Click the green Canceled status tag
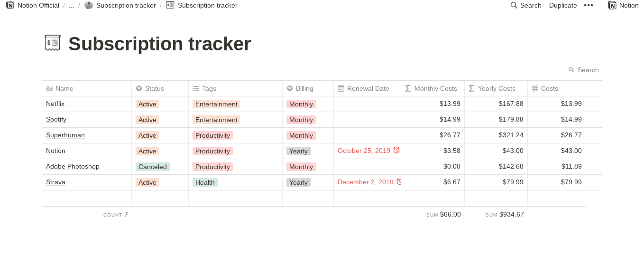Viewport: 644px width, 256px height. point(153,167)
